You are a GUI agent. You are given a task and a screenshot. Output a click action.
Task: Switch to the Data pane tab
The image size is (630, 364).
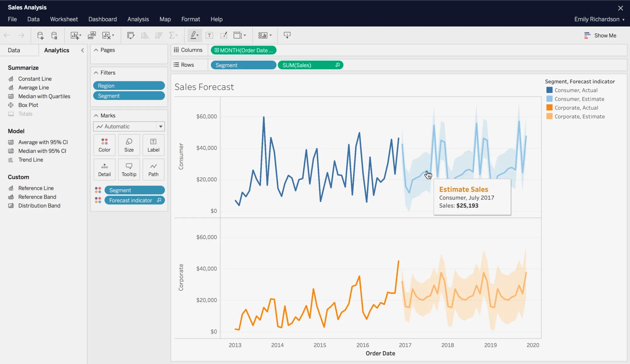coord(14,50)
